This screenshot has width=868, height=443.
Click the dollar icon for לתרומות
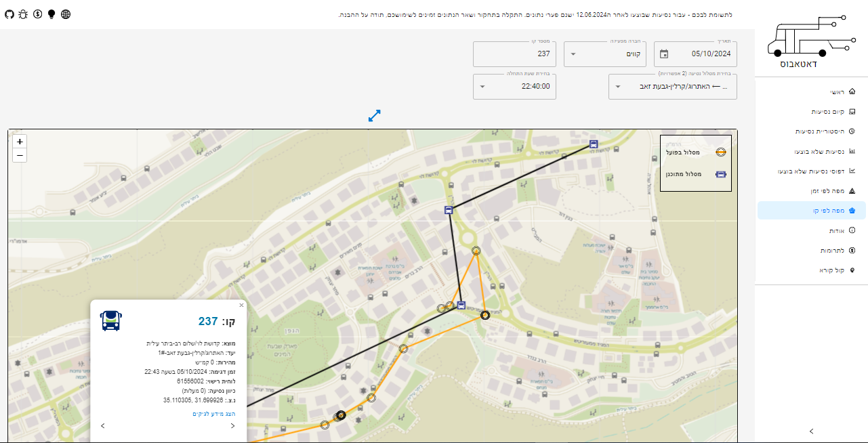click(x=852, y=250)
